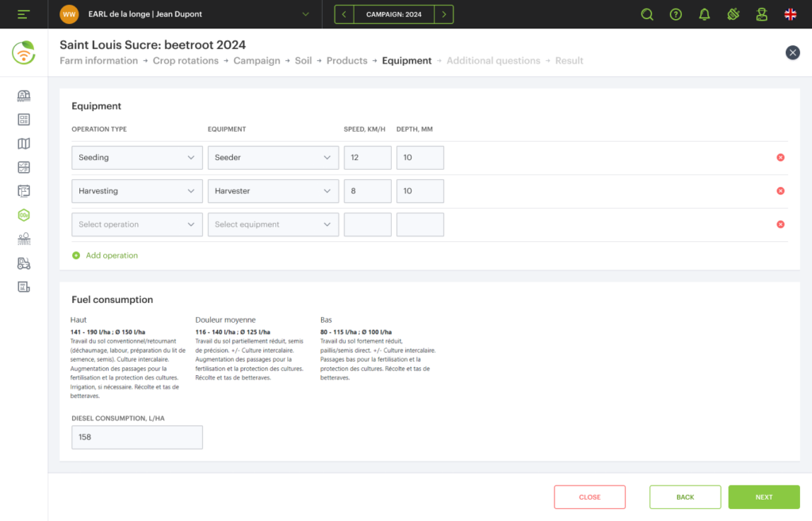Screen dimensions: 812x521
Task: Go to next campaign year
Action: click(x=444, y=14)
